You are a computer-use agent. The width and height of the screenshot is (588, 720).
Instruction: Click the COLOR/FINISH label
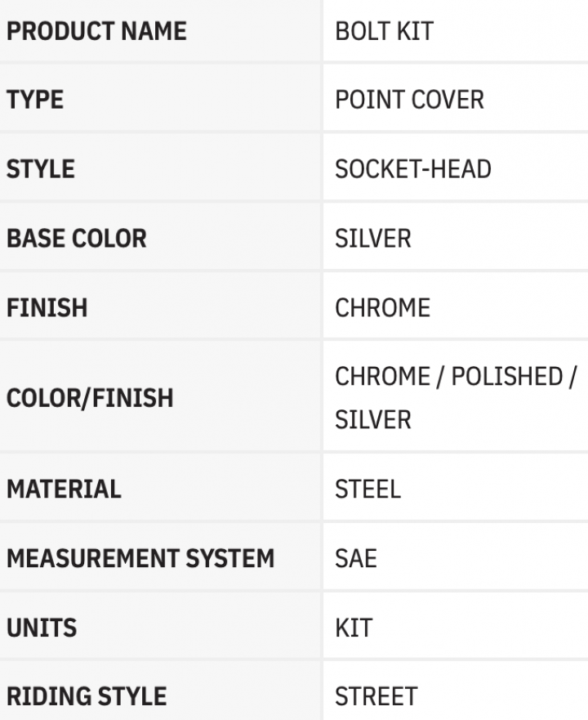pyautogui.click(x=90, y=398)
